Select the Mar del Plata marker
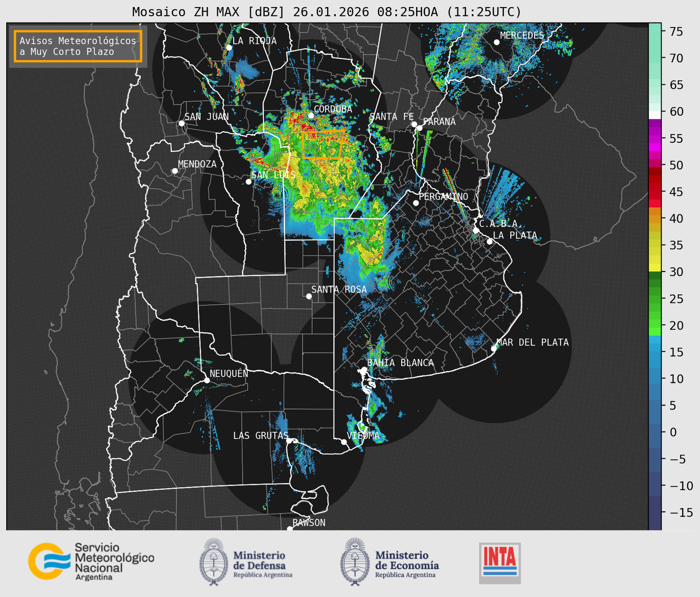700x597 pixels. [x=494, y=348]
